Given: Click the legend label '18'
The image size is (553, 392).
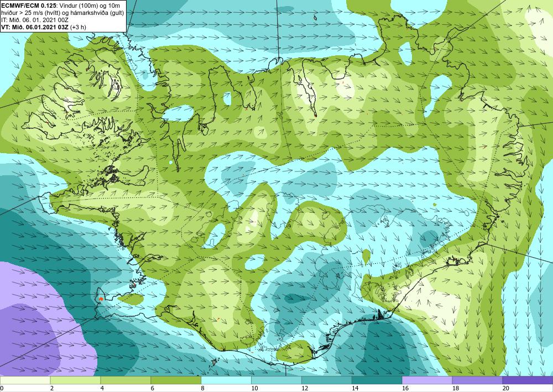Looking at the screenshot, I should 455,389.
